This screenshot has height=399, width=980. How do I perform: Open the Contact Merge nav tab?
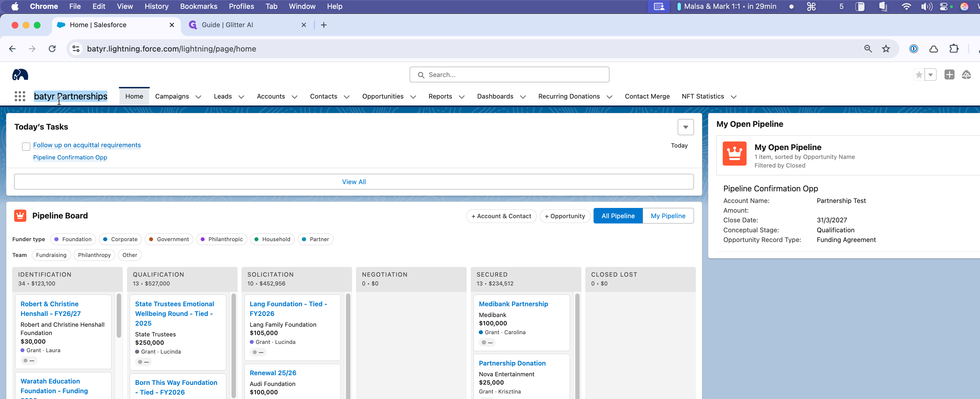click(647, 97)
